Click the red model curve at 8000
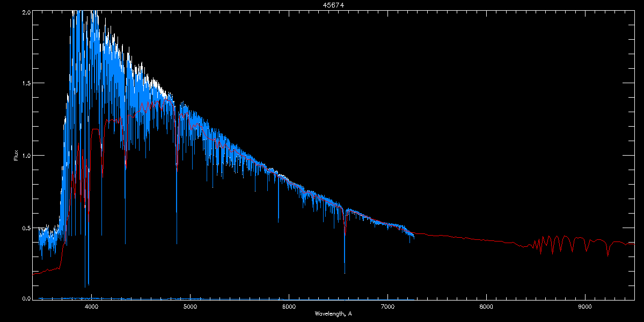Viewport: 644px width, 322px height. click(486, 239)
